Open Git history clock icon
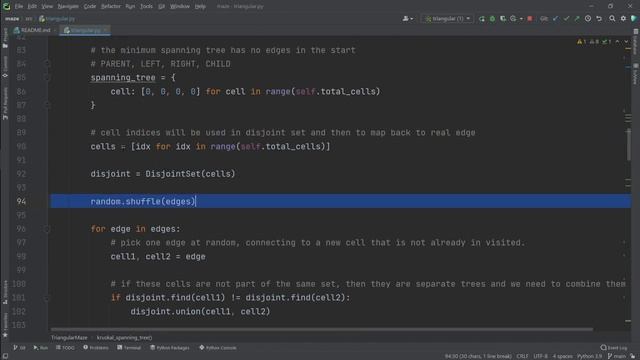The width and height of the screenshot is (640, 360). 588,19
